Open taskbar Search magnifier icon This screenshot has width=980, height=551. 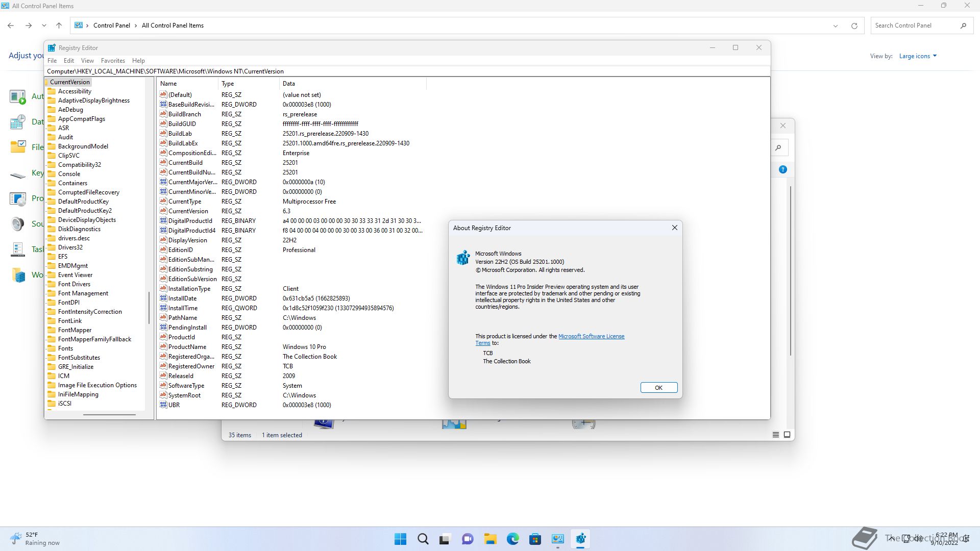423,539
